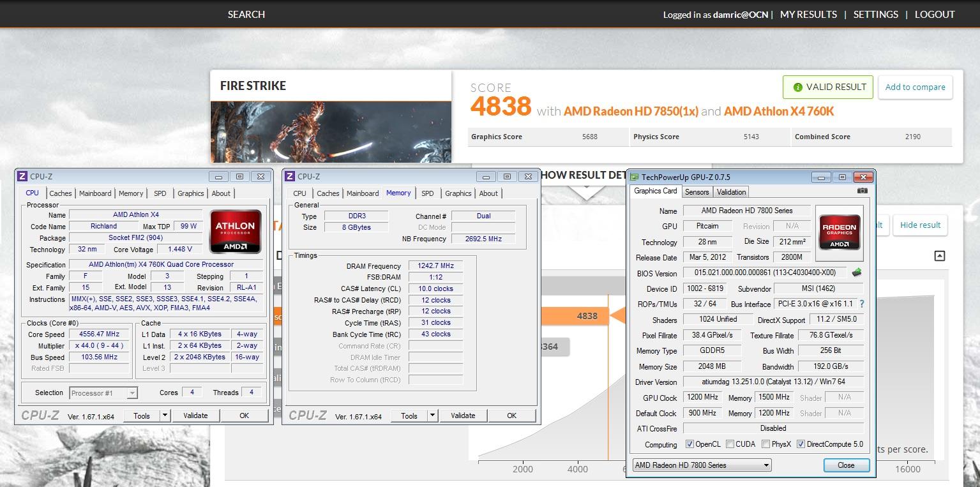Toggle the CUDA checkbox
The image size is (980, 487).
click(x=730, y=444)
